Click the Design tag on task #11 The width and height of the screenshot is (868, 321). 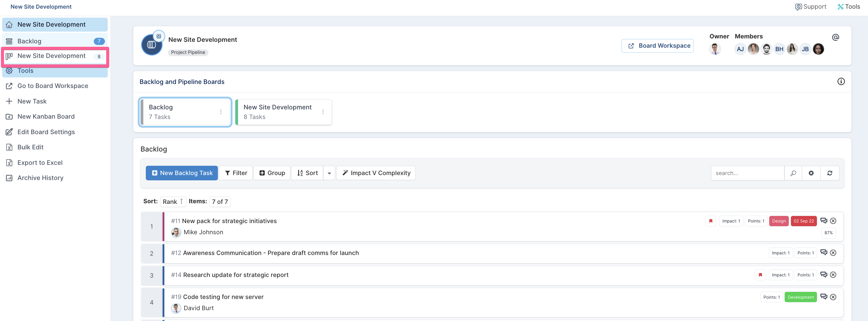tap(779, 221)
